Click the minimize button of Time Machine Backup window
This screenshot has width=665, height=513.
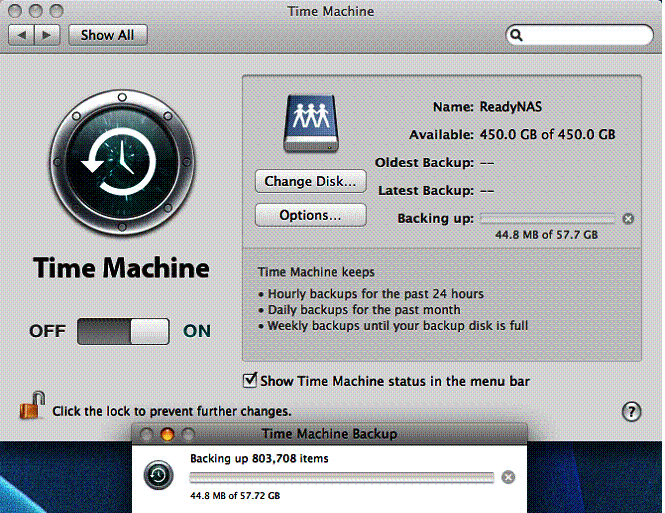pyautogui.click(x=167, y=434)
